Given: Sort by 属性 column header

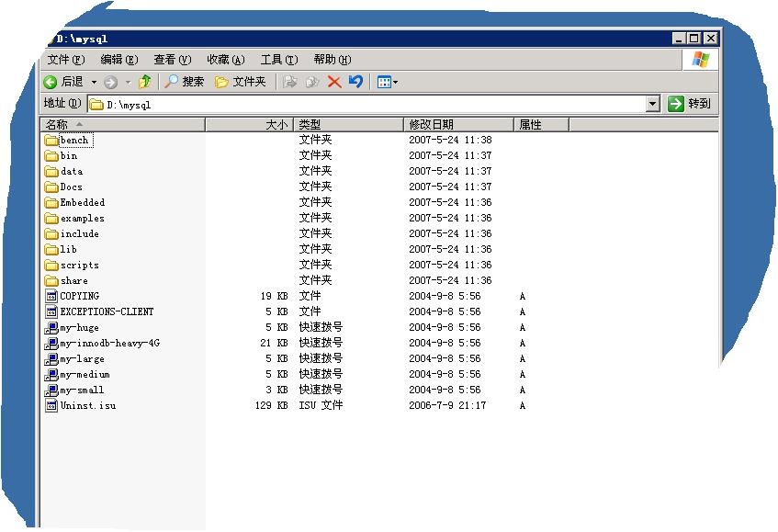Looking at the screenshot, I should pos(541,125).
